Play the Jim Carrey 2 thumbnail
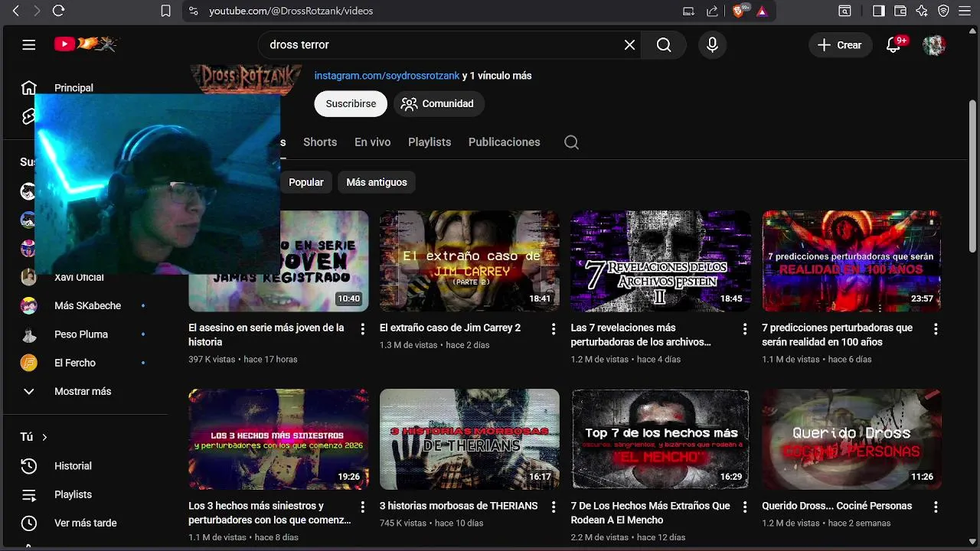This screenshot has width=980, height=551. click(469, 261)
